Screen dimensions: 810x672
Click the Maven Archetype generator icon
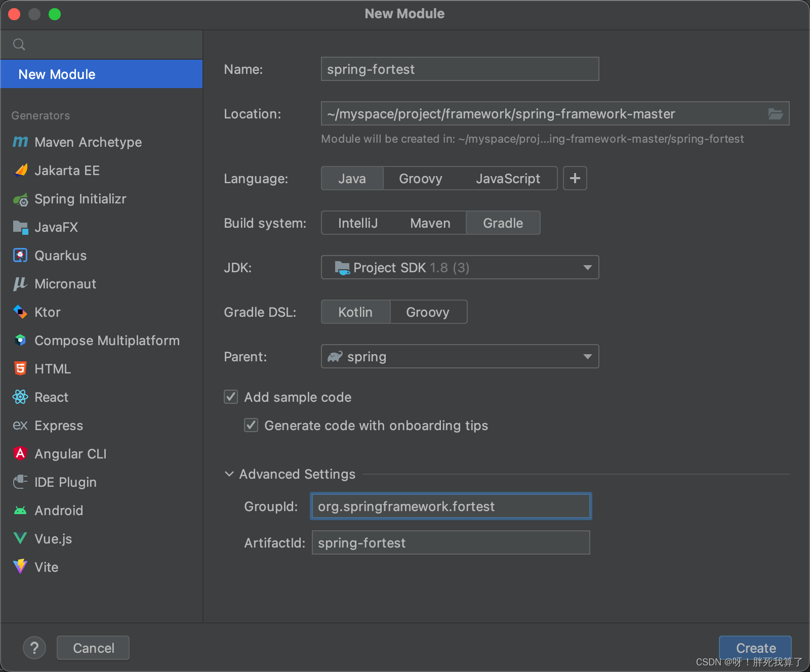[x=20, y=142]
